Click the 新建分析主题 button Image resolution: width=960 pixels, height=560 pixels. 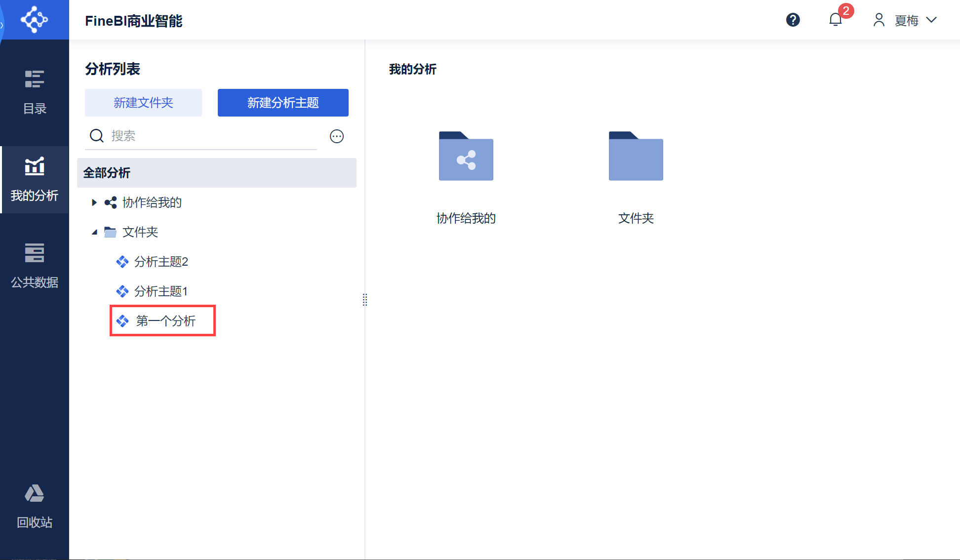coord(283,103)
